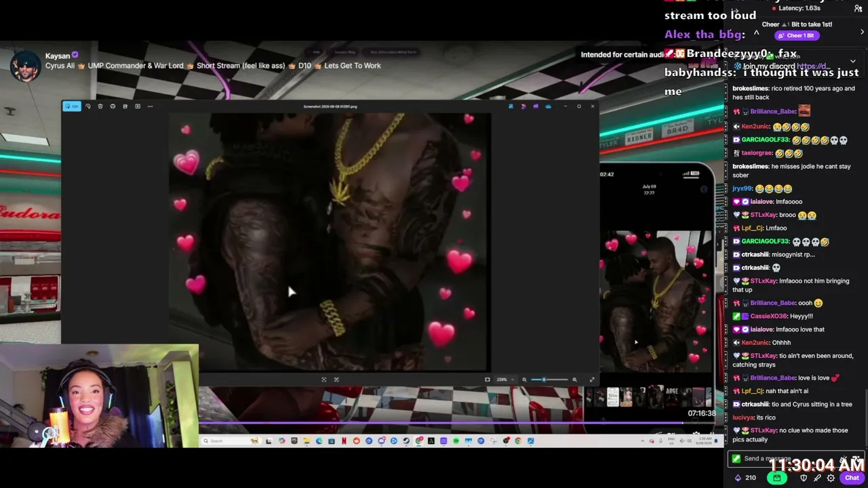
Task: Show hidden system tray icons chevron
Action: tap(642, 441)
